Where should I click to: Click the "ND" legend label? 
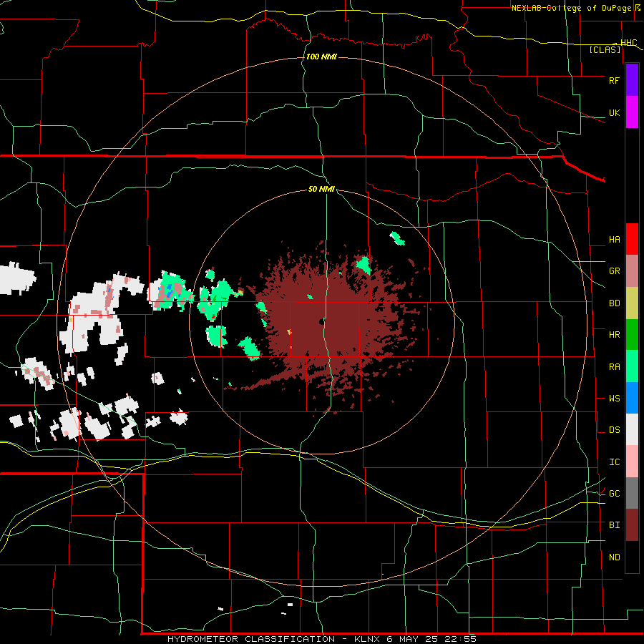614,557
